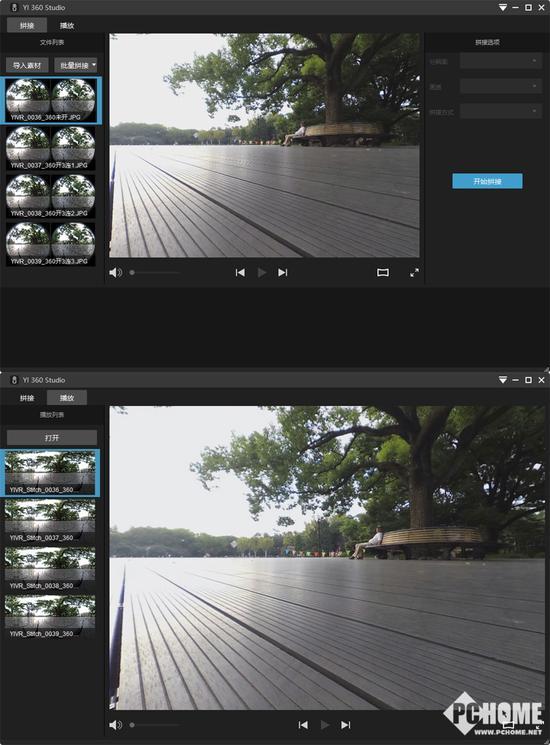Viewport: 550px width, 745px height.
Task: Skip to previous item in lower playback window
Action: 303,725
